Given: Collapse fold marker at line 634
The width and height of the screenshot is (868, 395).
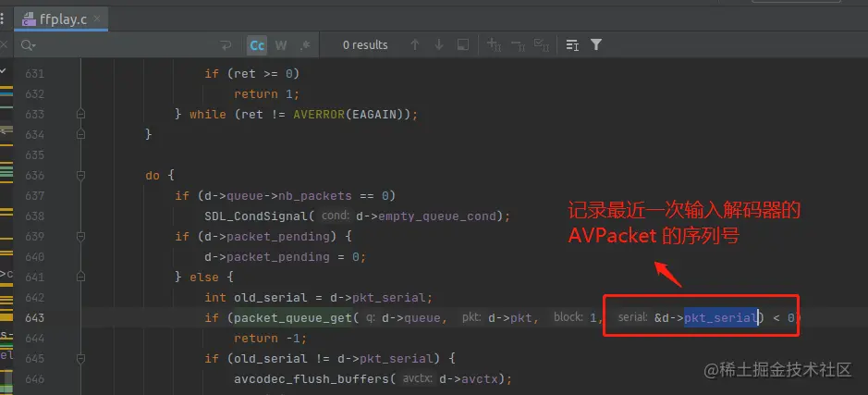Looking at the screenshot, I should (x=80, y=134).
